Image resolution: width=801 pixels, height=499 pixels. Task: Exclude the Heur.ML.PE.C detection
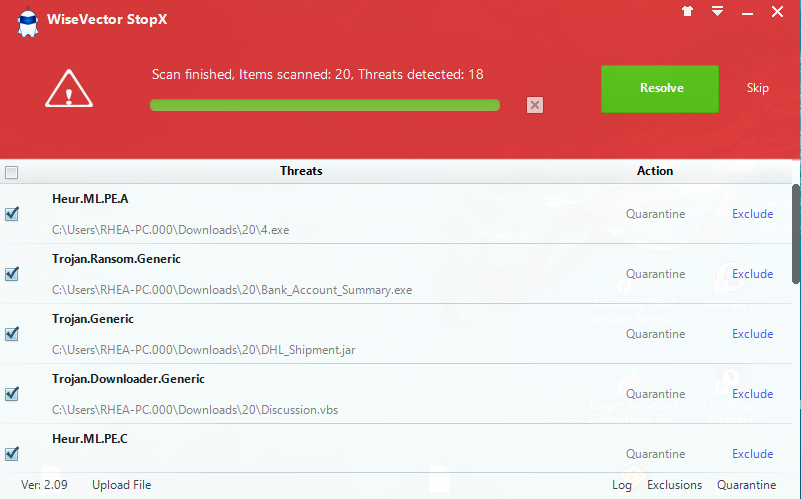click(x=752, y=454)
